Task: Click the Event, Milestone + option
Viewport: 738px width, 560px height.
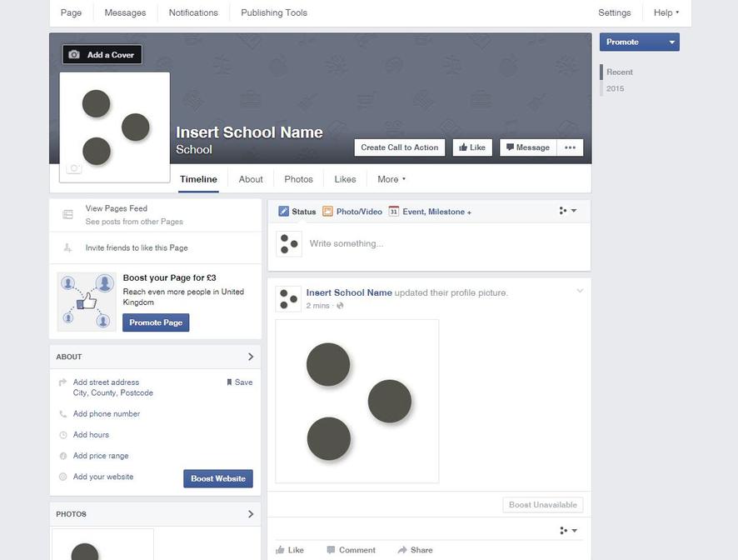Action: click(x=436, y=212)
